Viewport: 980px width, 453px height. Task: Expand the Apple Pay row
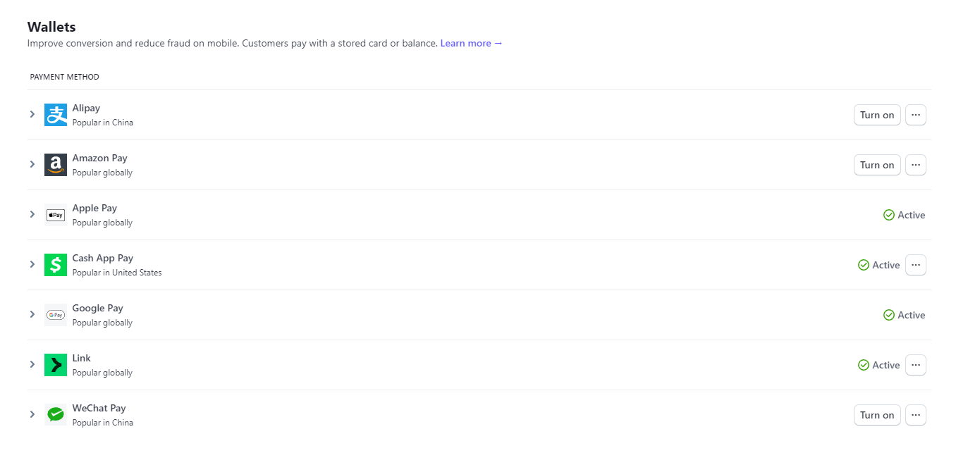point(32,214)
